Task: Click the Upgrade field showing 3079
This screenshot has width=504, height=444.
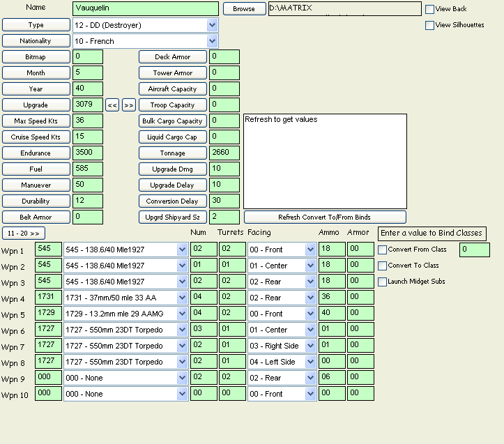Action: [x=88, y=105]
